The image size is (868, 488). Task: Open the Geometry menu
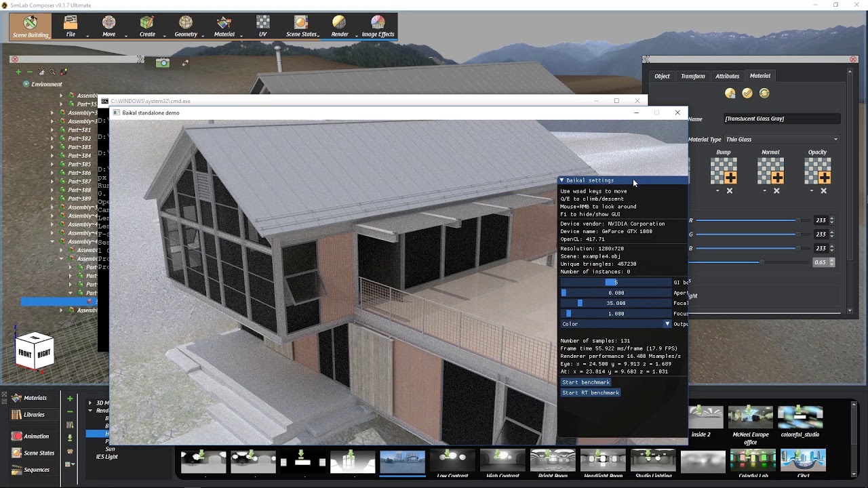[186, 27]
